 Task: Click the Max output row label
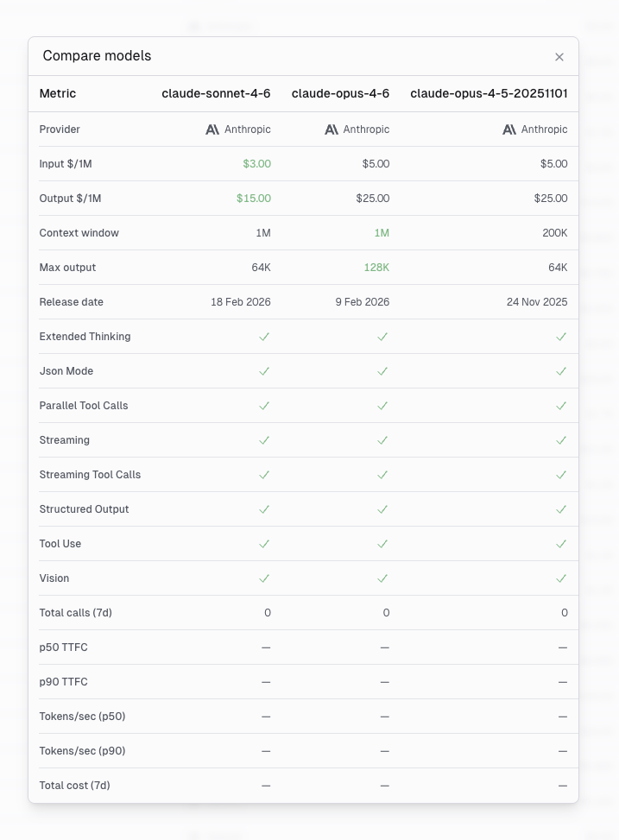tap(67, 268)
